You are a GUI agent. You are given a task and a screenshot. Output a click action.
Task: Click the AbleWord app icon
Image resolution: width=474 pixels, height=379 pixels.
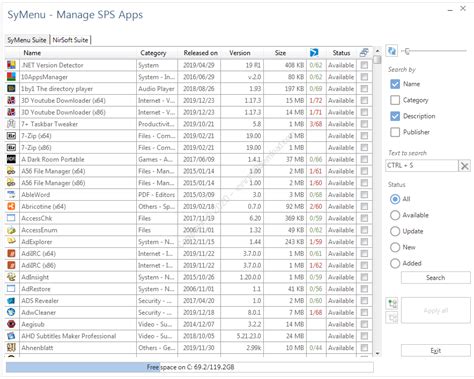click(x=11, y=194)
